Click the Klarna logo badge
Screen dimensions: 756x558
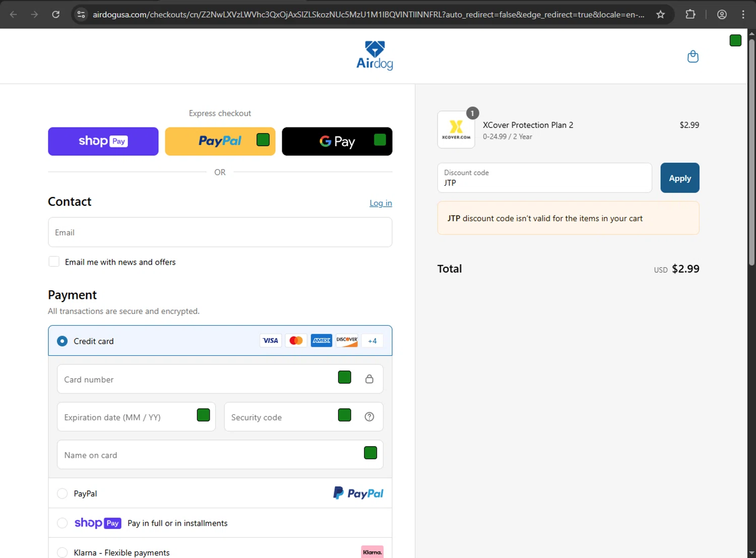point(372,552)
